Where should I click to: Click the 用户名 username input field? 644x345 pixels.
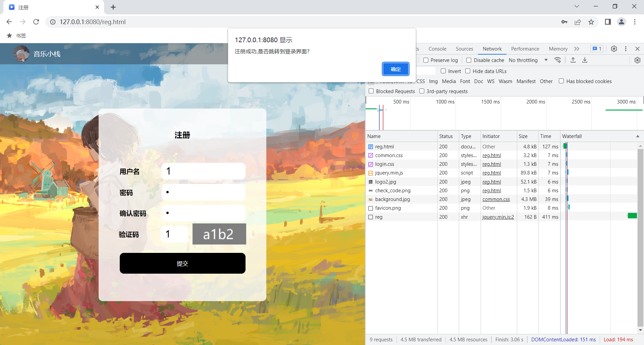pyautogui.click(x=204, y=171)
